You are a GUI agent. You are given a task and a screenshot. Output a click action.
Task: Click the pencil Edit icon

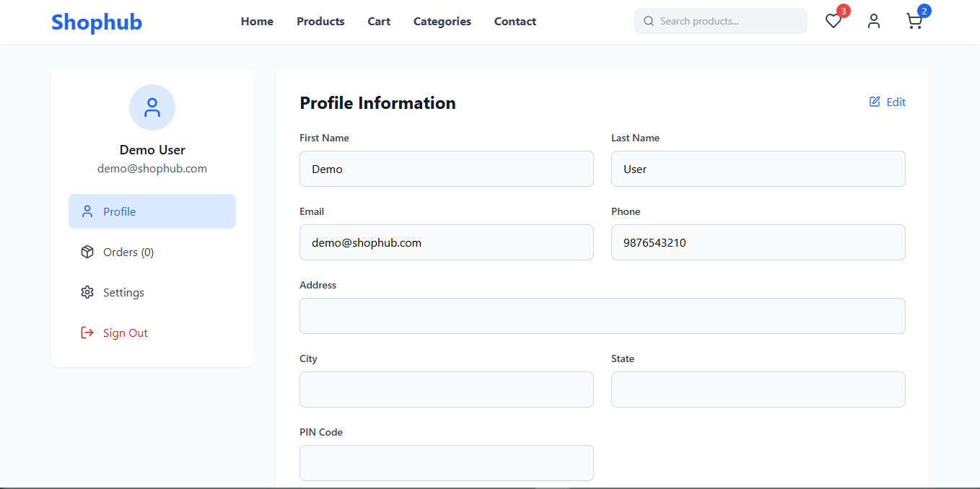(875, 102)
